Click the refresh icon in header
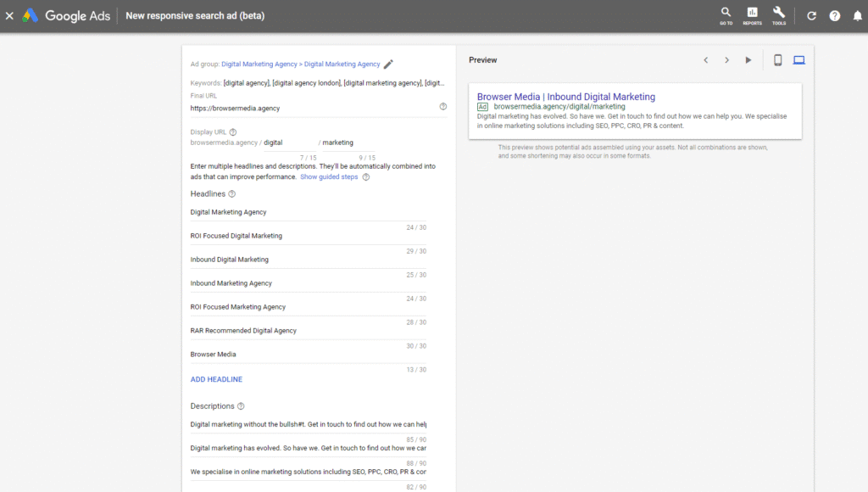 click(811, 15)
